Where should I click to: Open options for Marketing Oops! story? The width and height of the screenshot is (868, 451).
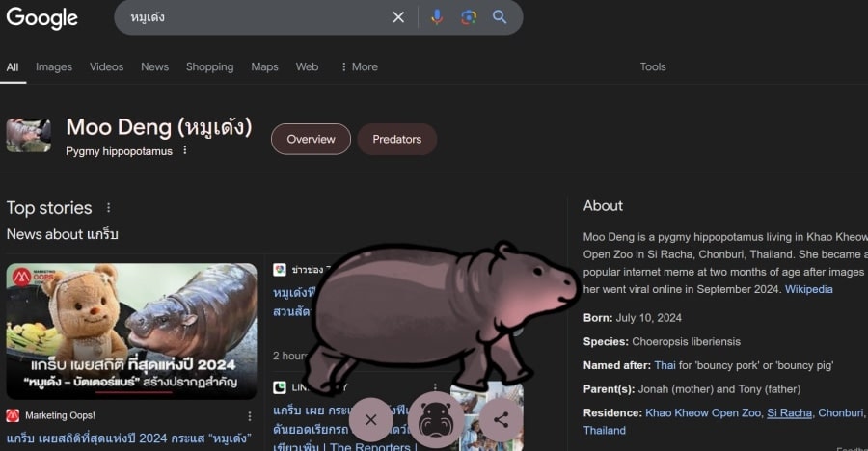tap(250, 416)
